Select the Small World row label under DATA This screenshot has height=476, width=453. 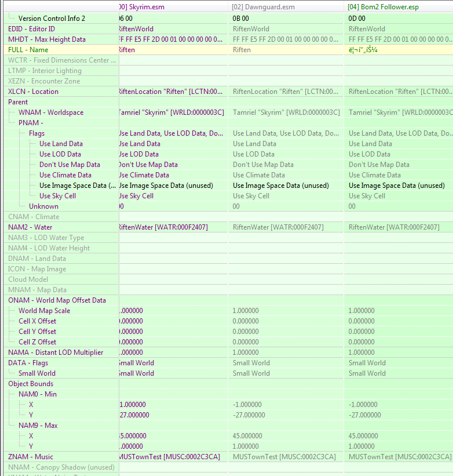(37, 373)
